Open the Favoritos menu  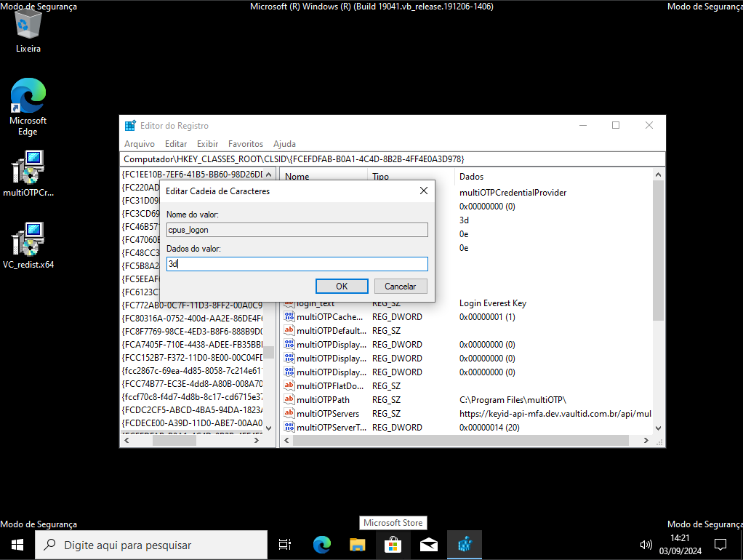pyautogui.click(x=245, y=144)
